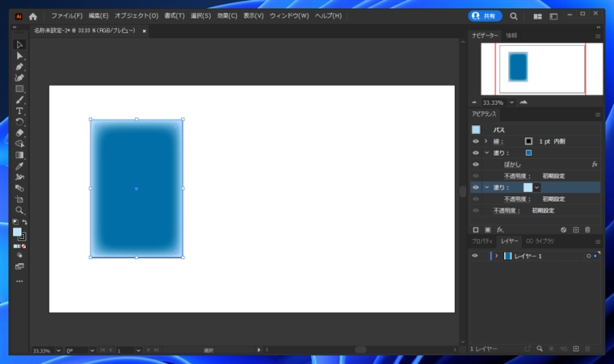Toggle visibility of light blue 塗り fill
This screenshot has width=614, height=364.
pos(475,187)
